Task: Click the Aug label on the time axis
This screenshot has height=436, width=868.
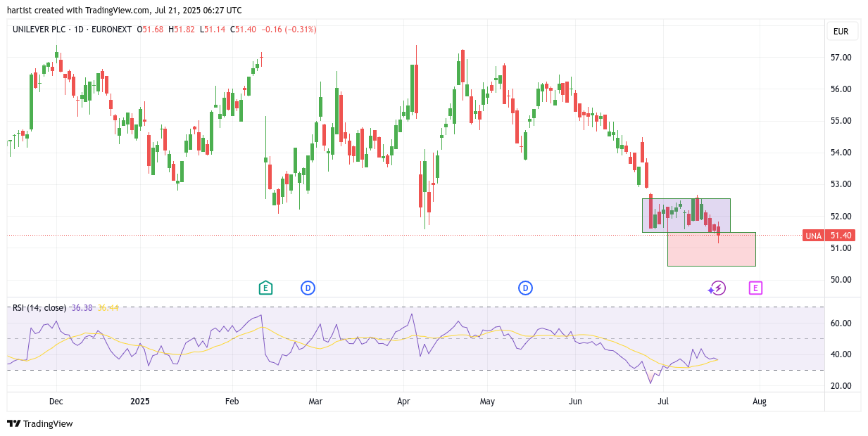Action: (760, 402)
